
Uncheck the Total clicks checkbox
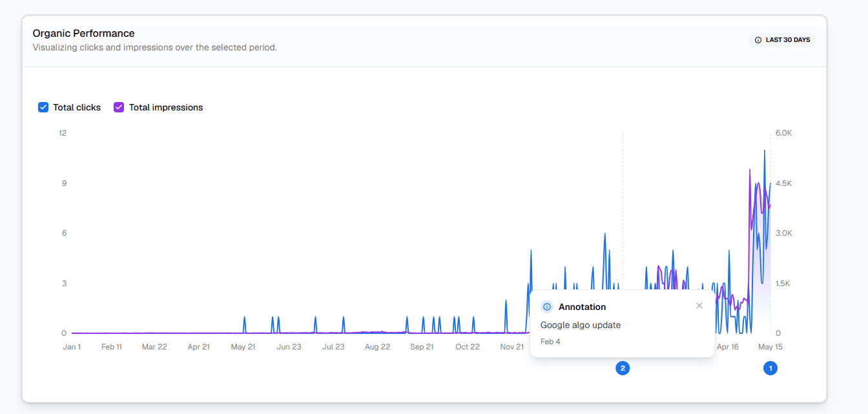pos(43,107)
